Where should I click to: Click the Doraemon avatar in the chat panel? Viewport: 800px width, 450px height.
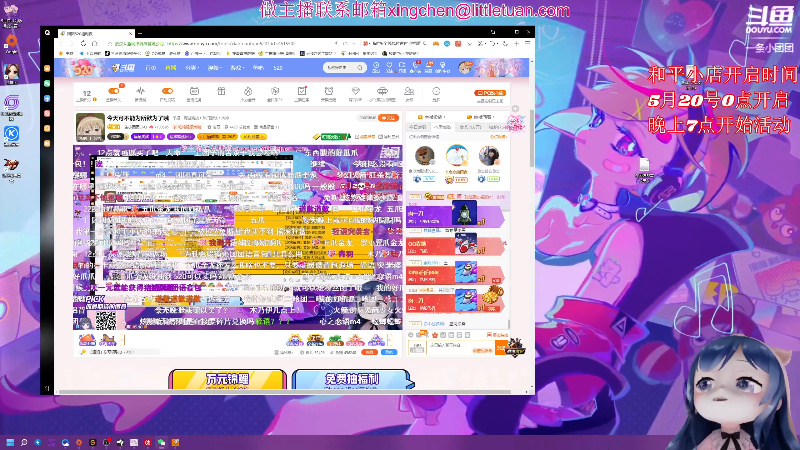tap(457, 156)
